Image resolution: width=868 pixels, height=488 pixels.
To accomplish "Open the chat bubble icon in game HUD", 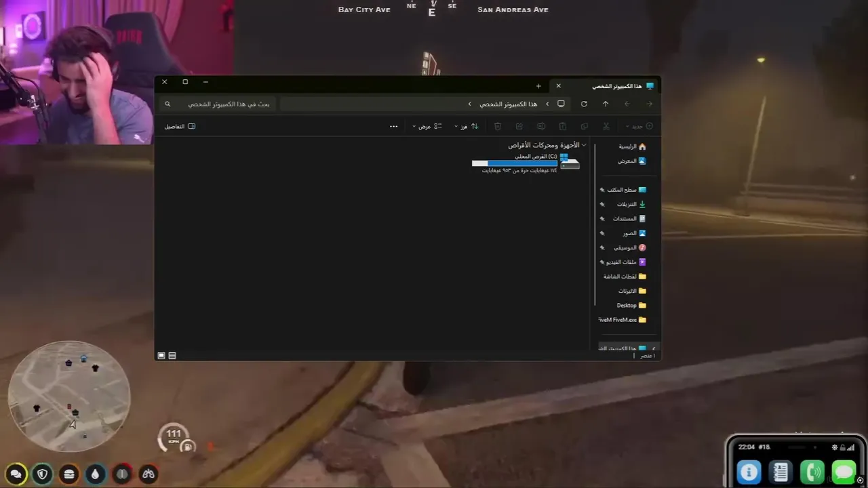I will pos(16,474).
